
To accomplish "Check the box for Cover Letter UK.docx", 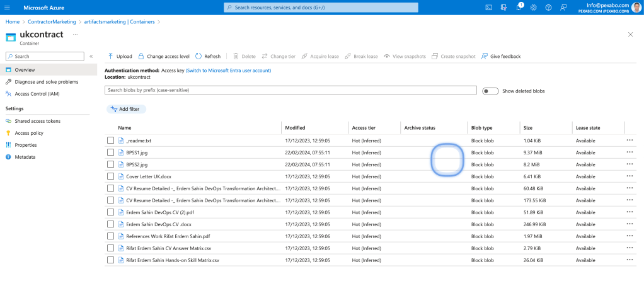I will [110, 176].
